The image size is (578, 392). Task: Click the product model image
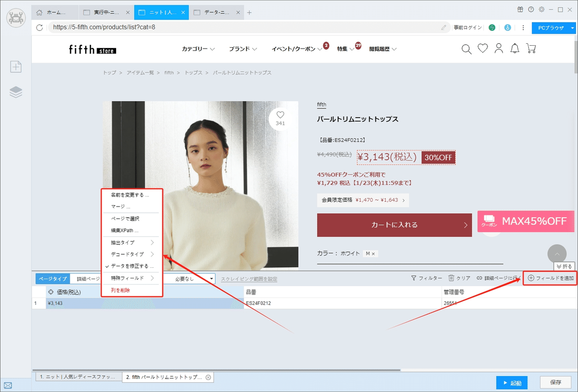click(200, 185)
